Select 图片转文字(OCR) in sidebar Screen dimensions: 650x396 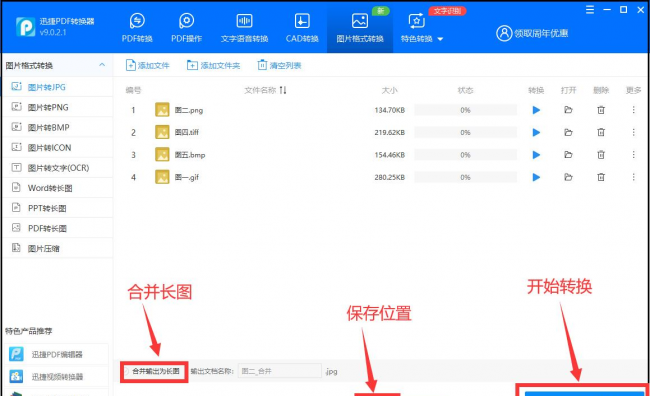[57, 168]
